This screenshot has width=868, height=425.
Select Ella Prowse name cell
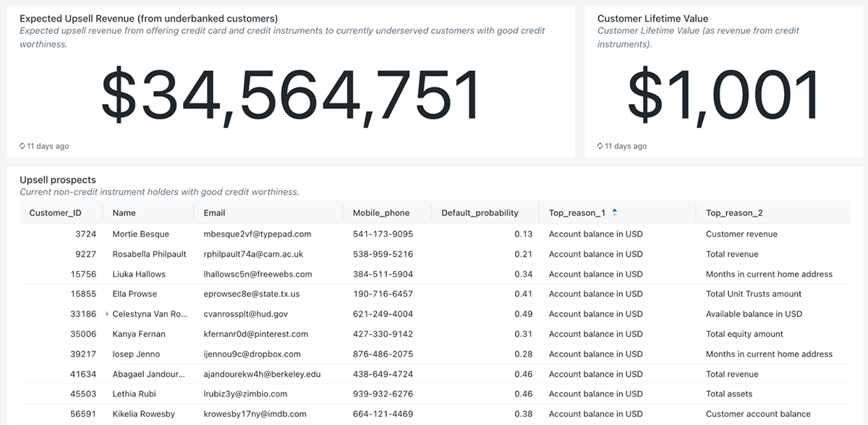[x=135, y=294]
